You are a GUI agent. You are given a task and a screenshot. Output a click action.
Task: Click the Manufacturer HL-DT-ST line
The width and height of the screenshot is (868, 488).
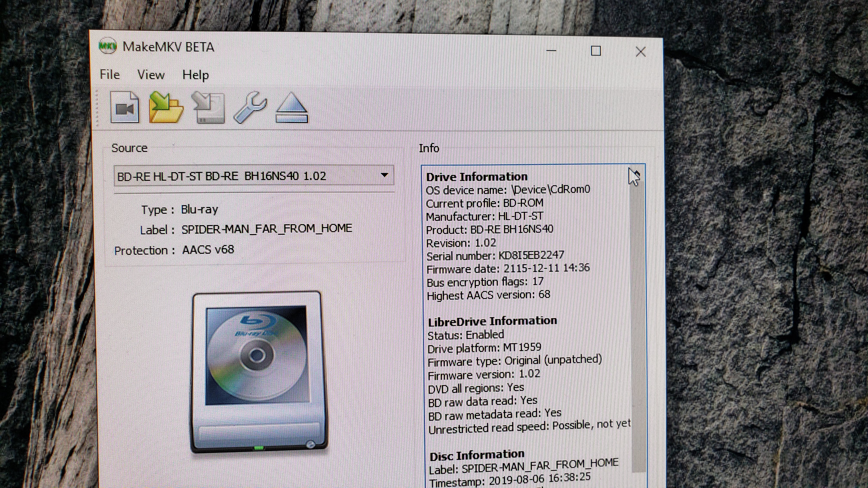485,216
